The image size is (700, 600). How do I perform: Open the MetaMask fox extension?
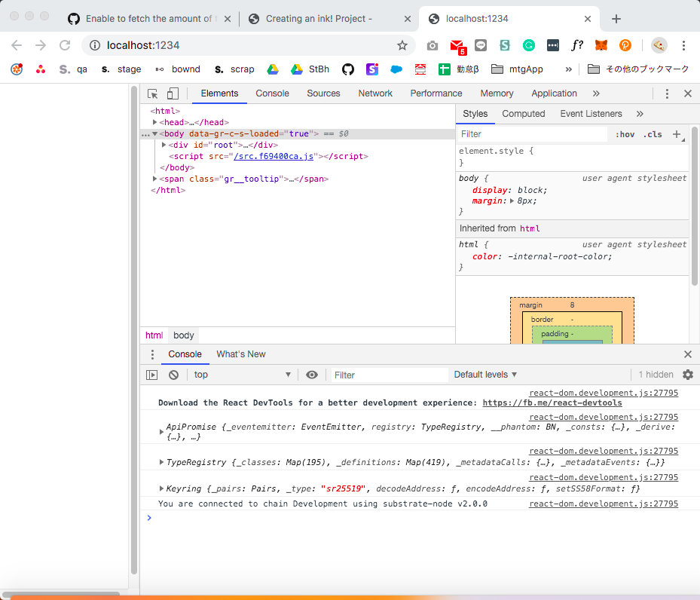point(601,45)
